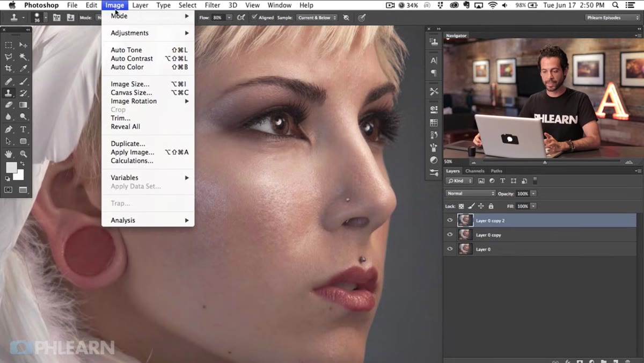The image size is (644, 363).
Task: Select the Gradient tool
Action: 23,105
